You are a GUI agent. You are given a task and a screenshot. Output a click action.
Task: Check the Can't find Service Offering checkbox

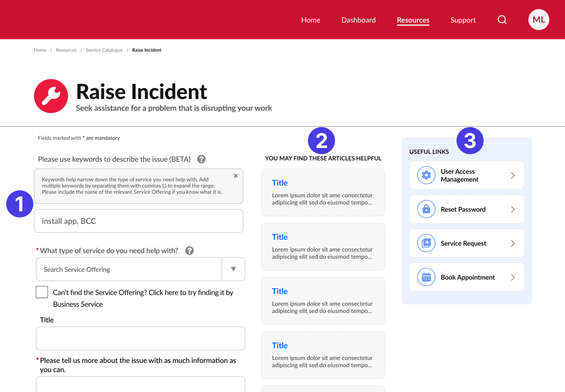coord(42,292)
